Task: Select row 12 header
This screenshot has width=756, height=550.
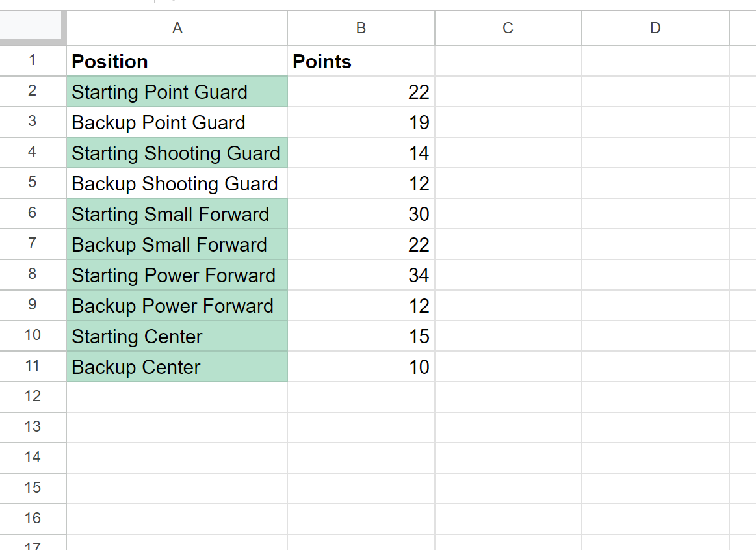Action: point(33,397)
